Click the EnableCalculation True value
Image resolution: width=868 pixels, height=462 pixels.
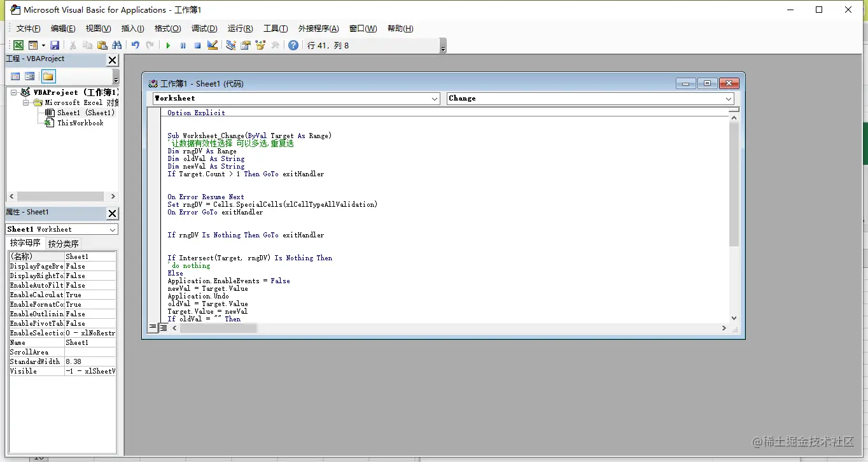[x=90, y=295]
